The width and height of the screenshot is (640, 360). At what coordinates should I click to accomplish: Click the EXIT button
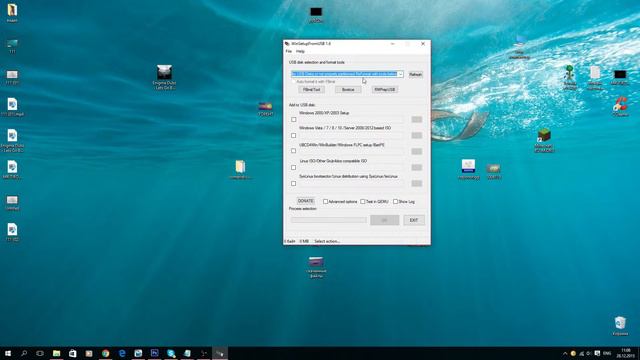414,220
